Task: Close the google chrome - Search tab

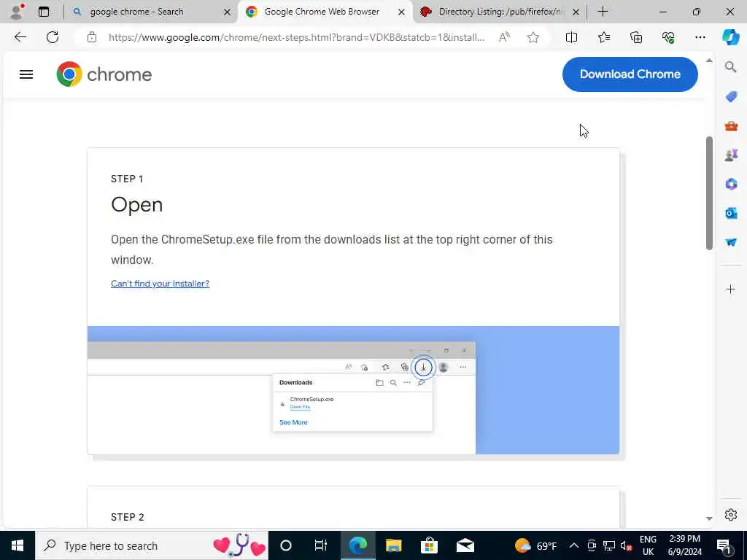Action: (x=228, y=12)
